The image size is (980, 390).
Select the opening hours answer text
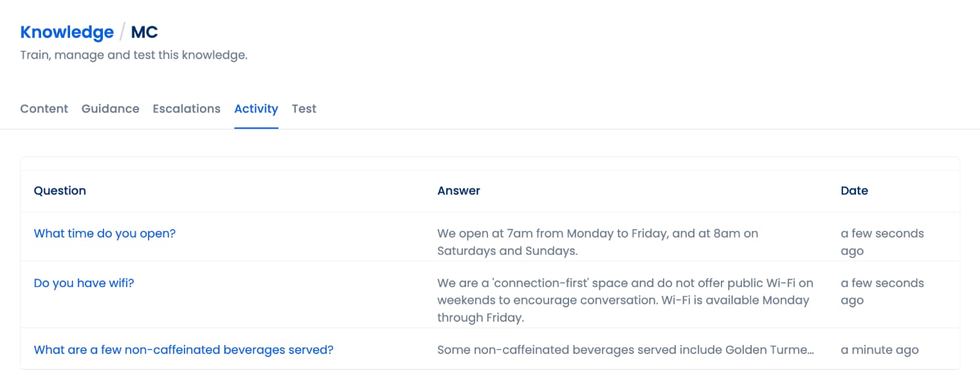(x=597, y=242)
